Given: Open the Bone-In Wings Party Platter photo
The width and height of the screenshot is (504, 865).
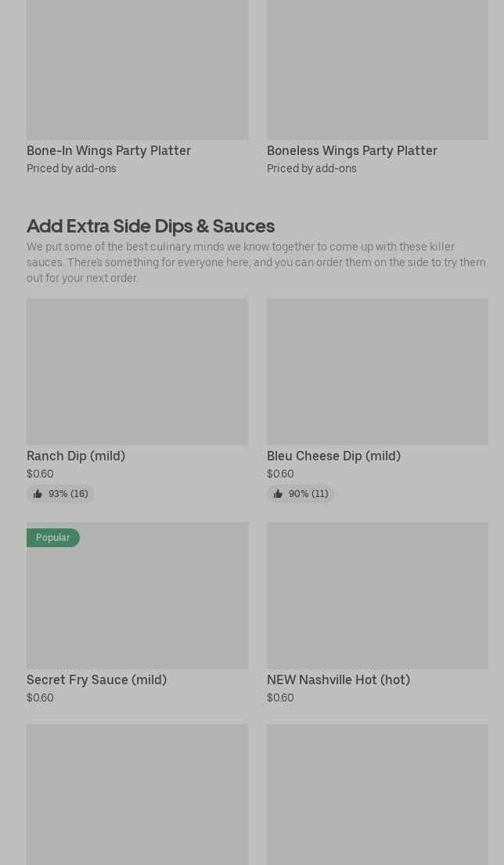Looking at the screenshot, I should pyautogui.click(x=137, y=70).
